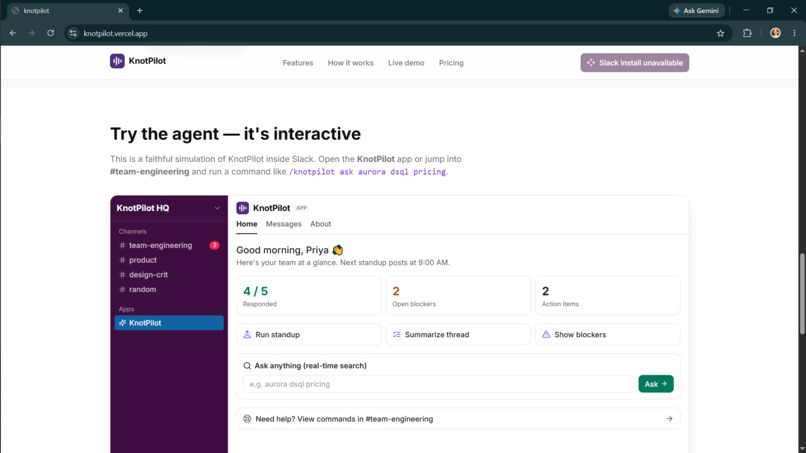
Task: Click the Run standup button
Action: pyautogui.click(x=309, y=335)
